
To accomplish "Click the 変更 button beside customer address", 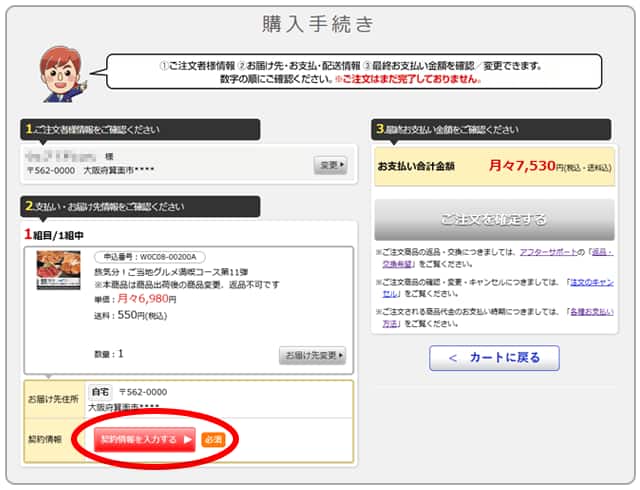I will tap(330, 165).
